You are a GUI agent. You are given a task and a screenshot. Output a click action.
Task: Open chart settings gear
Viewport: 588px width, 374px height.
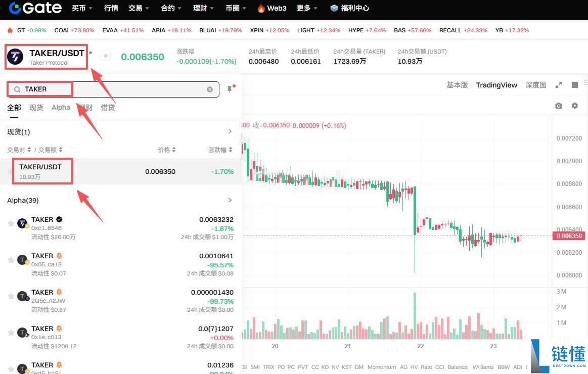pyautogui.click(x=574, y=106)
